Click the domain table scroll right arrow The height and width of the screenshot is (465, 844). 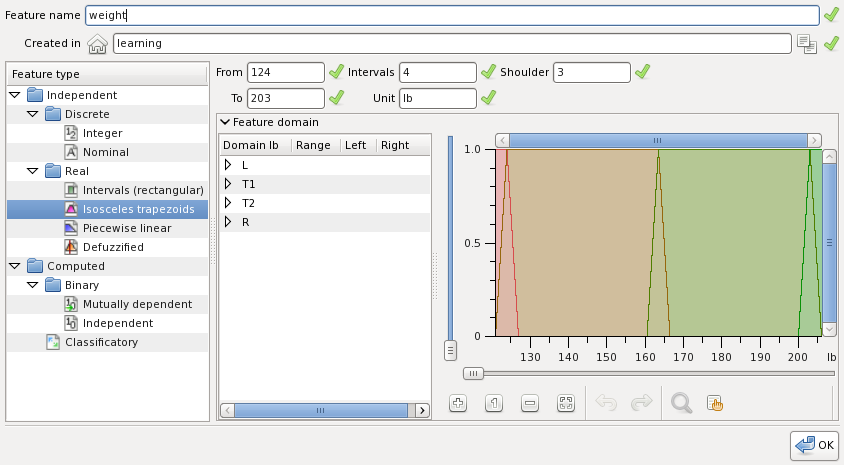423,411
